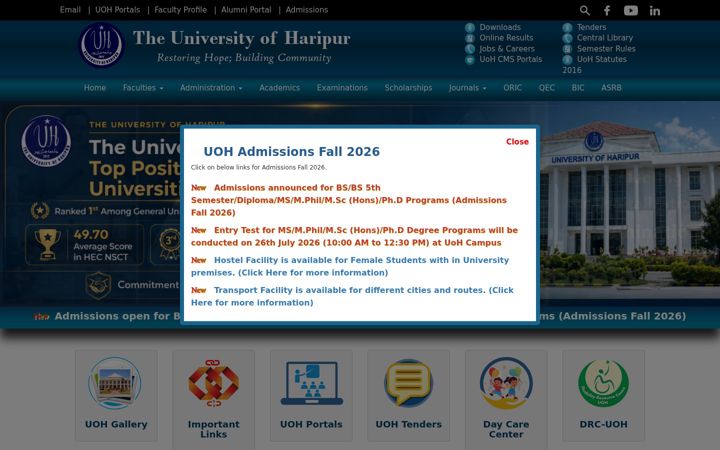
Task: Click the University of Haripur header logo
Action: [101, 45]
